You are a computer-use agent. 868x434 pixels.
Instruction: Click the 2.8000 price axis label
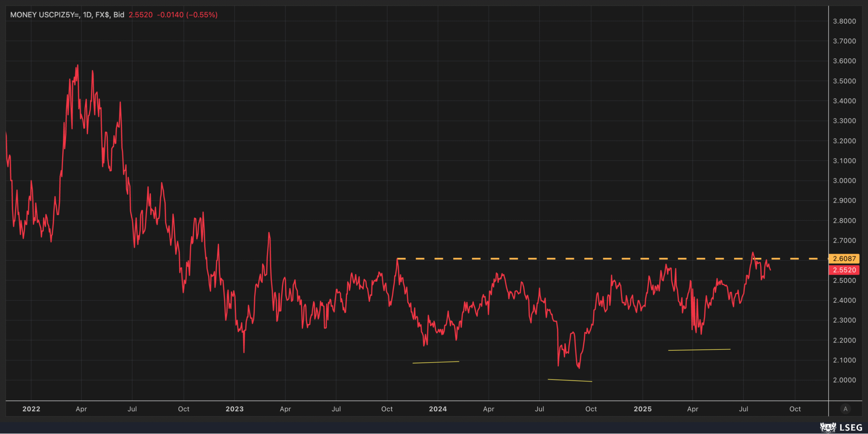point(844,221)
